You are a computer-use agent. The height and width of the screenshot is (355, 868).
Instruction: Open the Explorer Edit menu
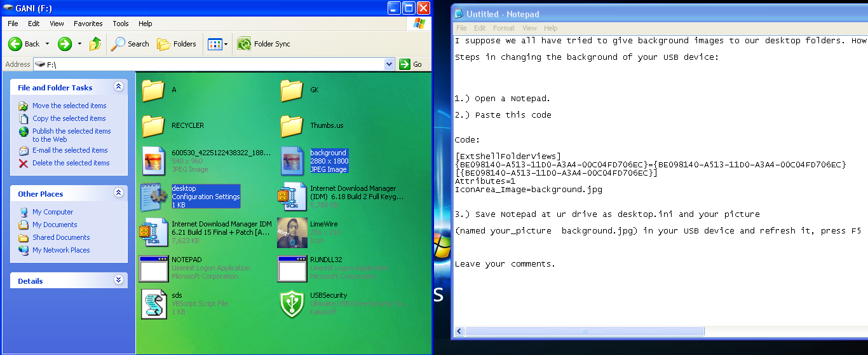(34, 24)
